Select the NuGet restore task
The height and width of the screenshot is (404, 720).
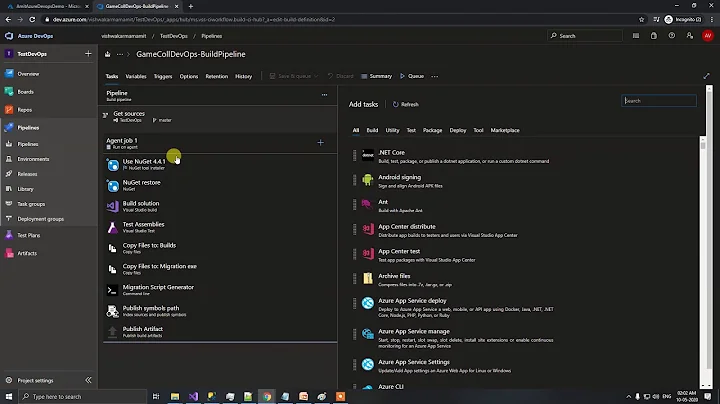tap(220, 185)
